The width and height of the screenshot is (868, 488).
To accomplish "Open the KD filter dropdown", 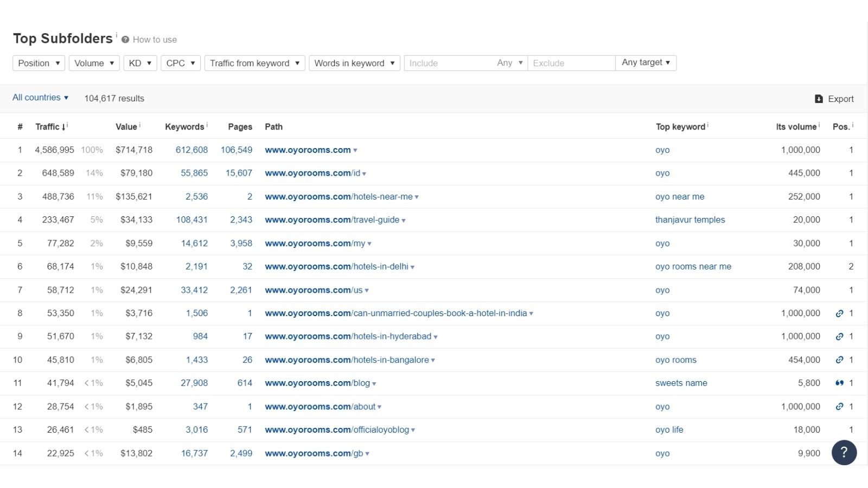I will click(141, 63).
